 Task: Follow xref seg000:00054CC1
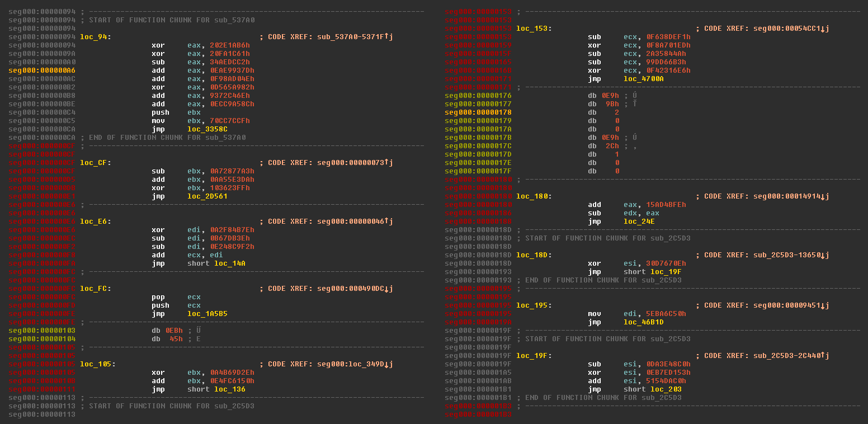[791, 29]
